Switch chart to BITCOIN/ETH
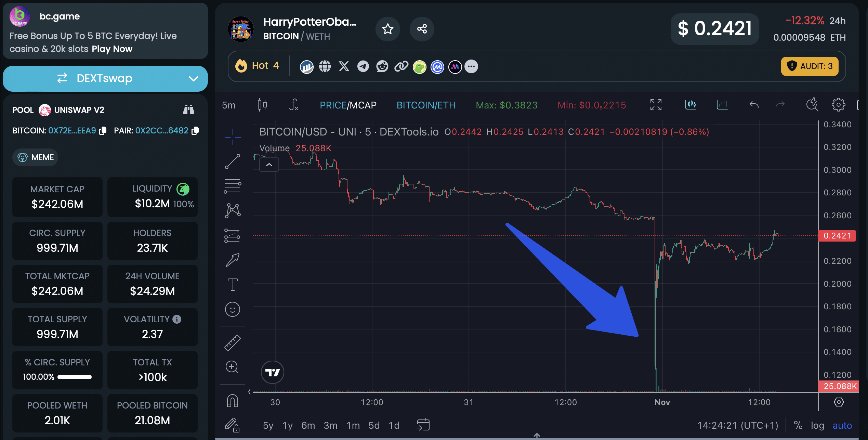Viewport: 868px width, 440px height. 426,105
